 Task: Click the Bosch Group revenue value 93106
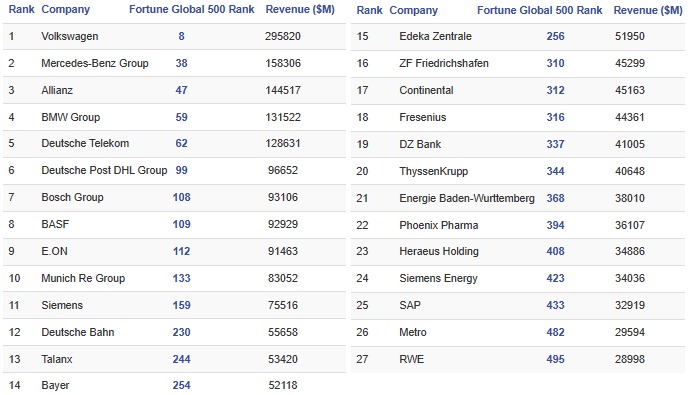pyautogui.click(x=283, y=197)
